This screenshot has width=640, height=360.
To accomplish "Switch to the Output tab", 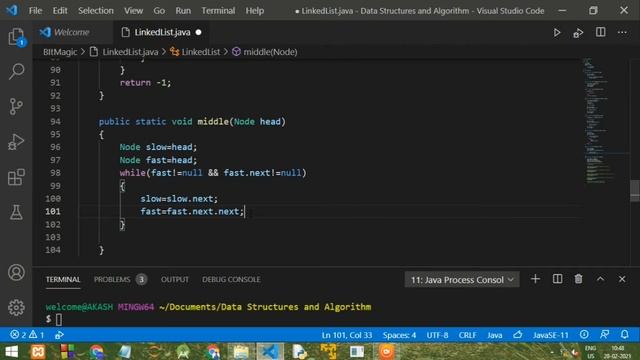I will click(x=175, y=280).
